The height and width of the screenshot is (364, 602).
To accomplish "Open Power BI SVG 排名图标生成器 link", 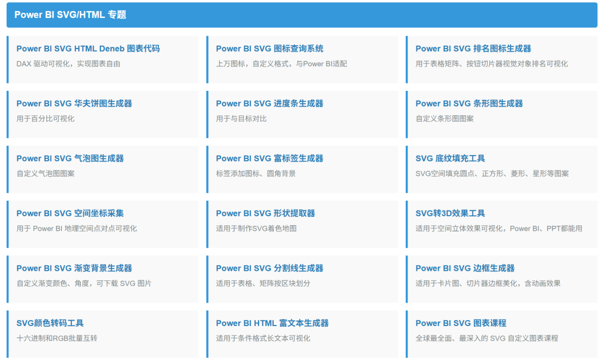I will click(x=473, y=48).
